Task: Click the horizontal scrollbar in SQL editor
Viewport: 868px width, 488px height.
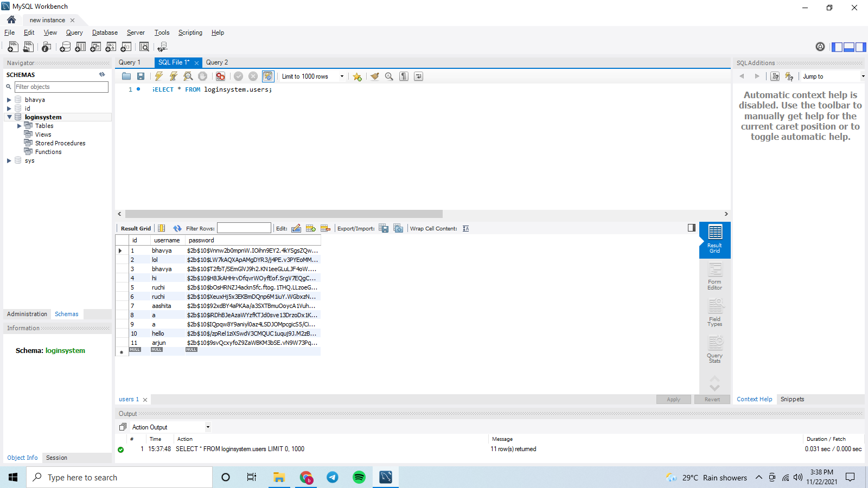Action: (284, 214)
